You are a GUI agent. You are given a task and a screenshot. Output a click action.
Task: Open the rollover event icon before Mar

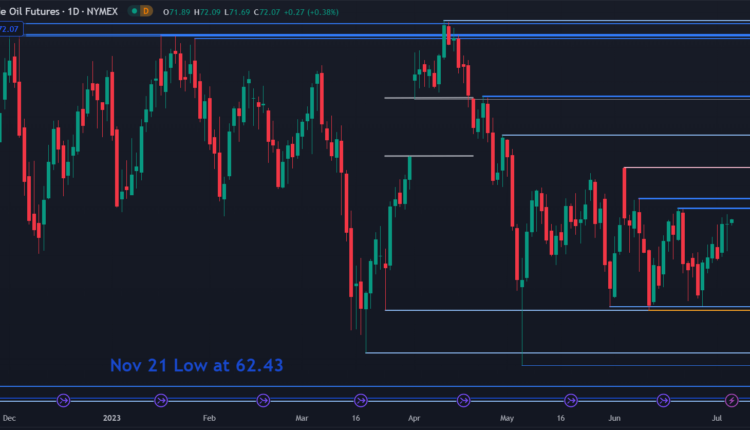pos(262,401)
